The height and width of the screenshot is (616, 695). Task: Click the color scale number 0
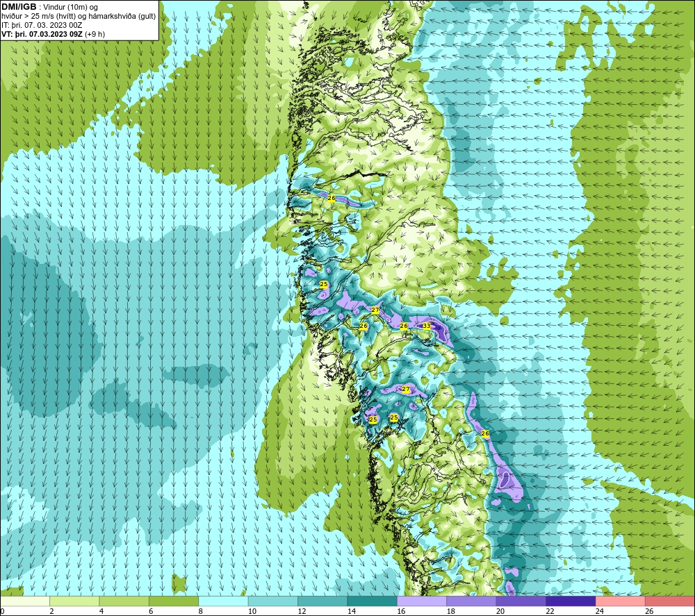coord(2,611)
